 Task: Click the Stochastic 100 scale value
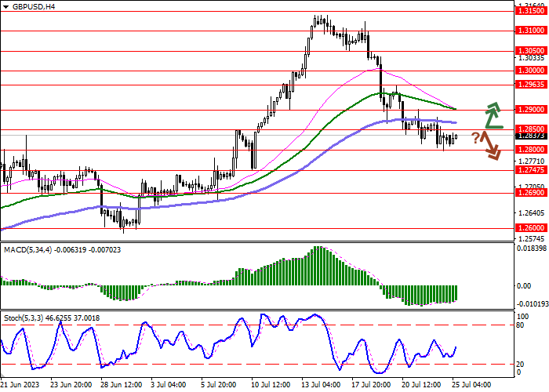click(x=523, y=317)
